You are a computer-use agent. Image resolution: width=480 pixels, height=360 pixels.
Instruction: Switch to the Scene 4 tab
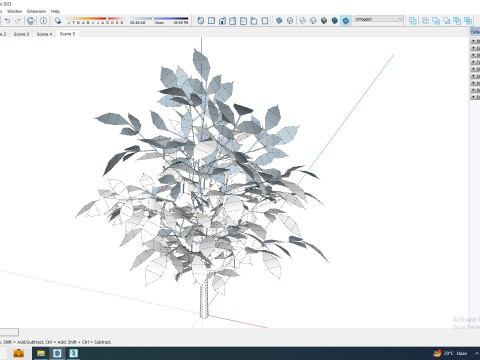coord(44,34)
